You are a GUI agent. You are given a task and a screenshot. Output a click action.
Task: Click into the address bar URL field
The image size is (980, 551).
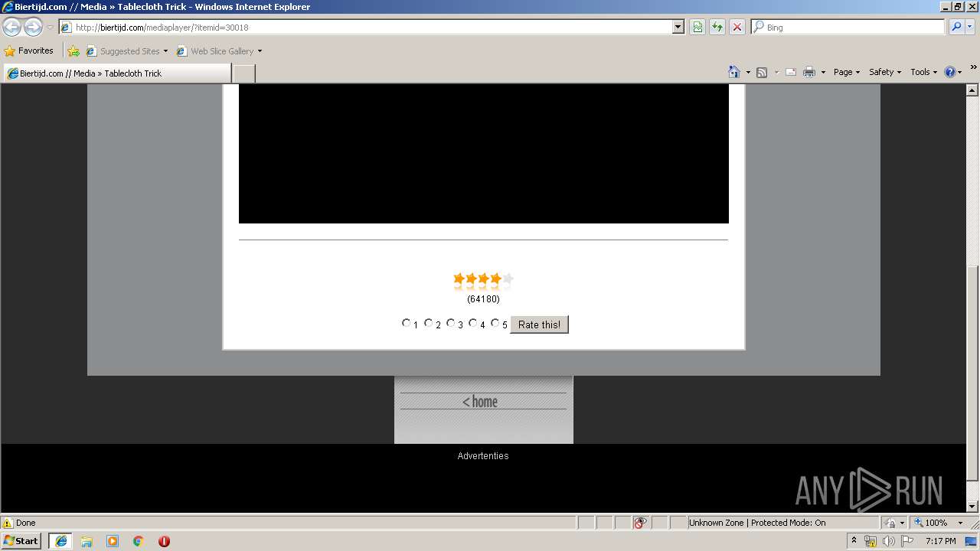click(x=371, y=27)
